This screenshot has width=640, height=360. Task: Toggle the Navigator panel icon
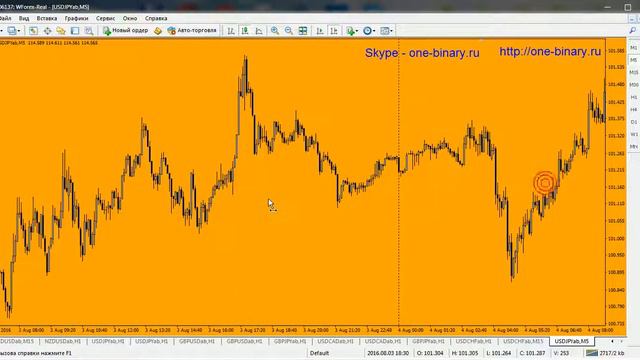pyautogui.click(x=61, y=31)
